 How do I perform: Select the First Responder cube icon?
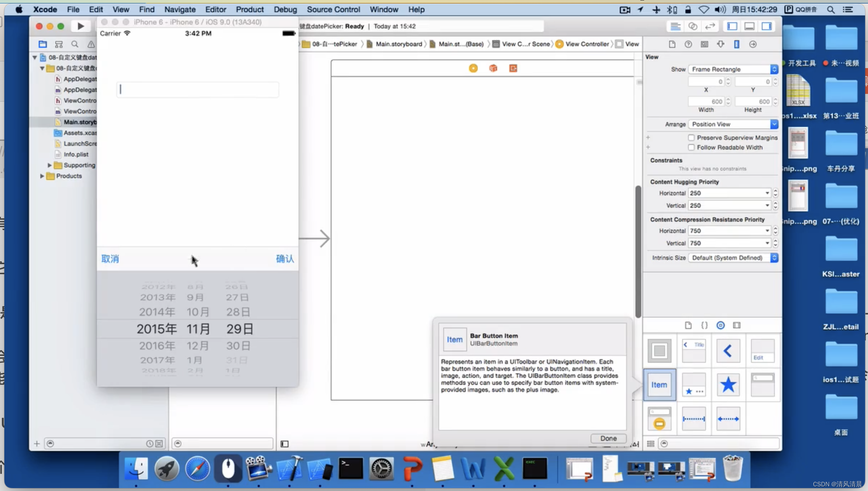click(493, 68)
